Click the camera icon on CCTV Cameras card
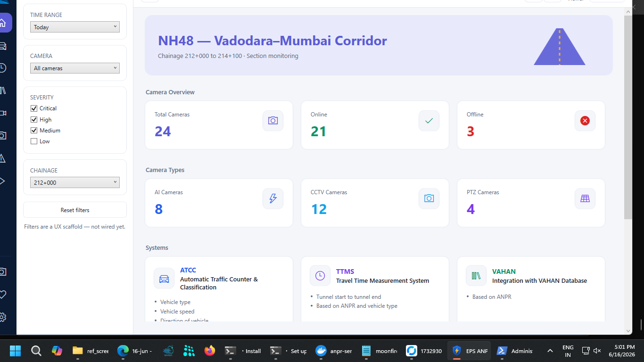644x362 pixels. [x=429, y=198]
